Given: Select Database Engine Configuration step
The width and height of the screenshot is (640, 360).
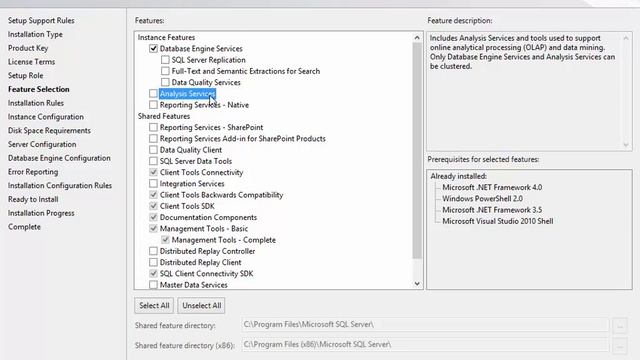Looking at the screenshot, I should [59, 158].
